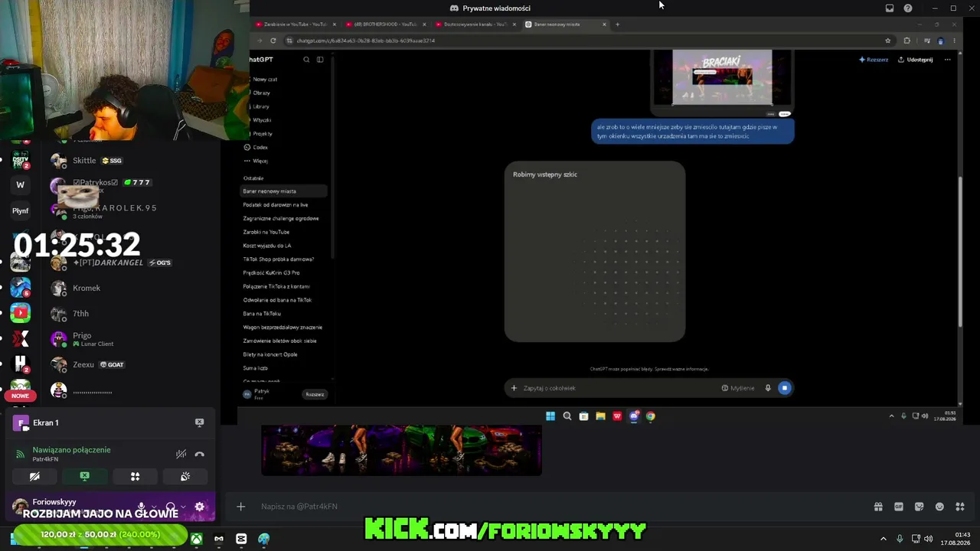
Task: Focus the Zapytaj o cokolwiek input
Action: (618, 388)
